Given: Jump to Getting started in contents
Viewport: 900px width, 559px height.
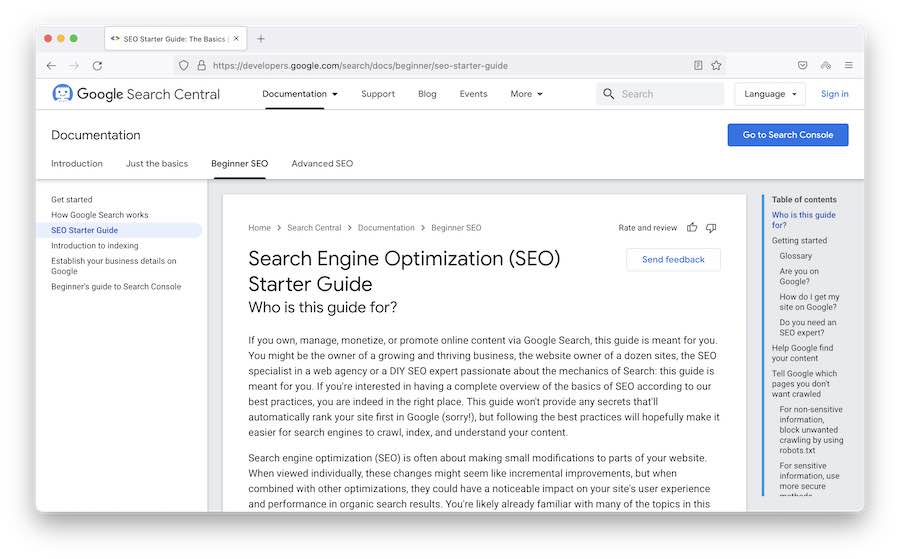Looking at the screenshot, I should pyautogui.click(x=799, y=240).
